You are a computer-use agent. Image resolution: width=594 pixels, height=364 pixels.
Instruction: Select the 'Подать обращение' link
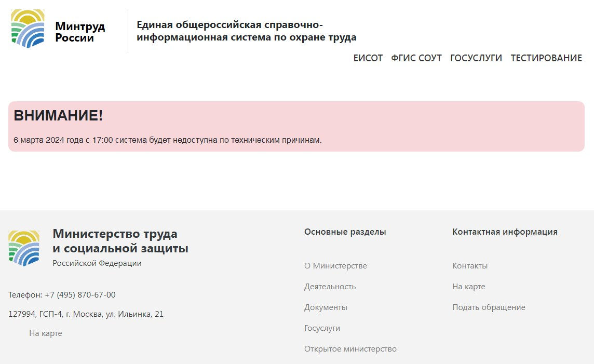(x=489, y=307)
